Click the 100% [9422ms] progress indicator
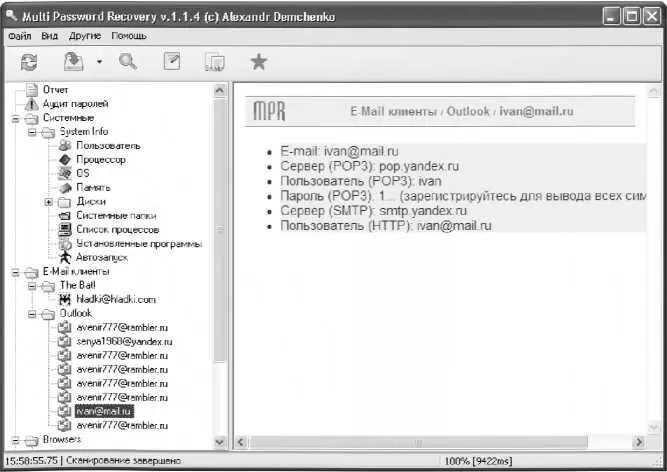Viewport: 667px width, 472px height. pyautogui.click(x=478, y=461)
